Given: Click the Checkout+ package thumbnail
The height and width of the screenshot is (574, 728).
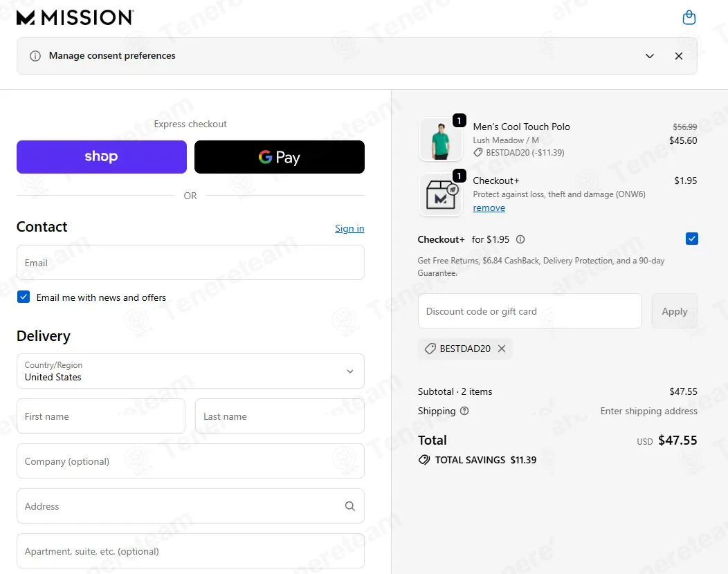Looking at the screenshot, I should [x=441, y=194].
